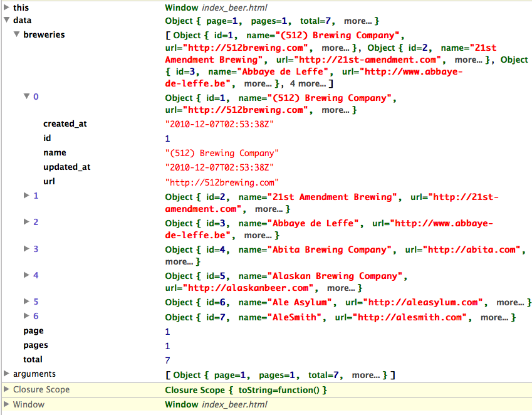This screenshot has height=415, width=532.
Task: Expand the Closure Scope section
Action: pyautogui.click(x=6, y=389)
